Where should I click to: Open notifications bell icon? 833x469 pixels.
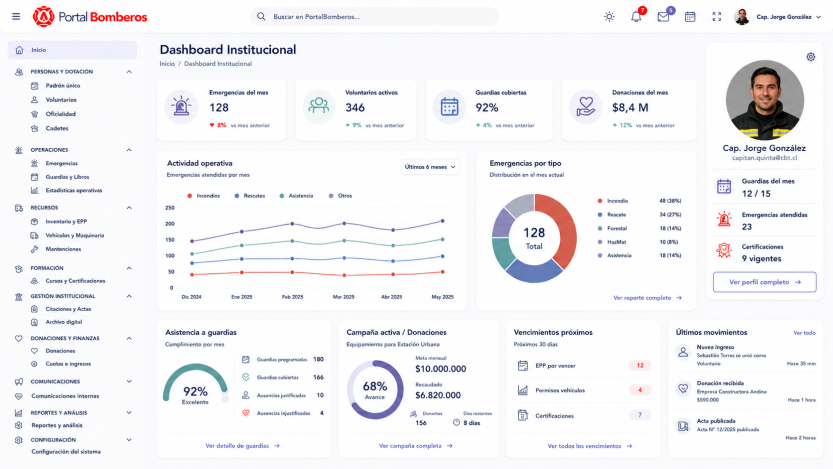(636, 16)
